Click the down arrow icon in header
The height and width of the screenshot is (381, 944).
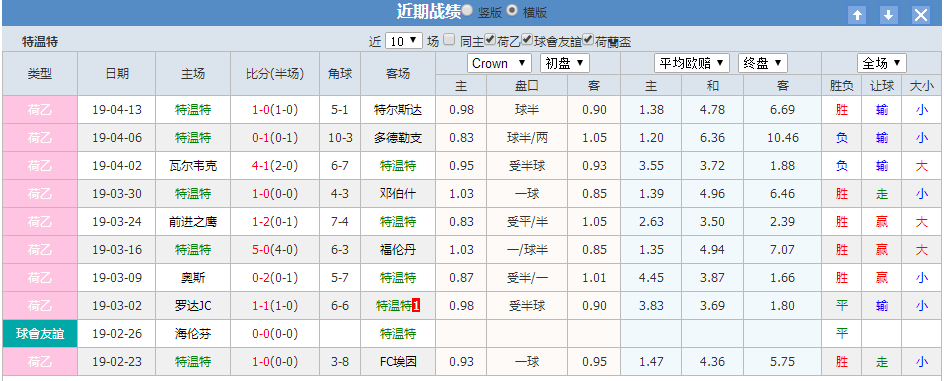(x=889, y=15)
